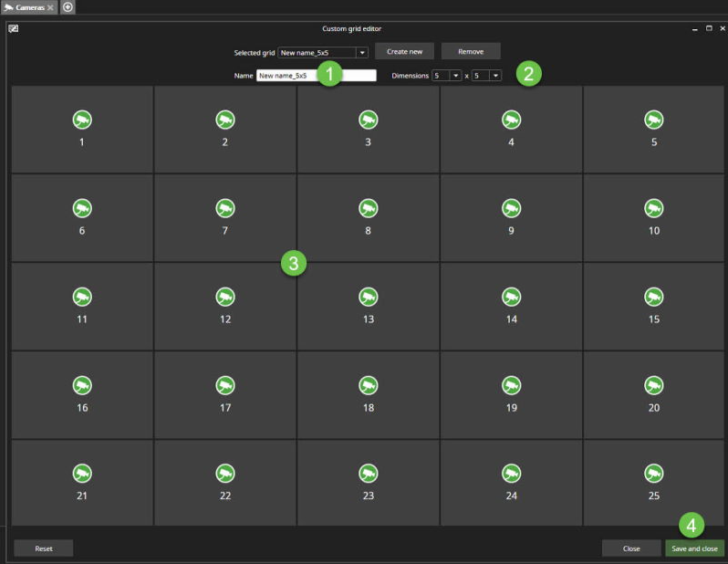Click the add new tab plus icon
This screenshot has width=728, height=564.
pos(68,7)
